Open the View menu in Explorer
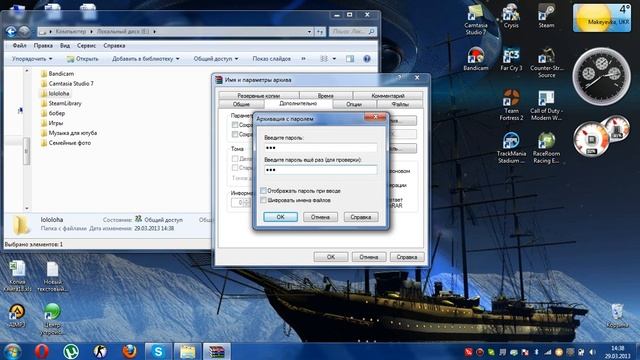The image size is (640, 360). pos(64,46)
